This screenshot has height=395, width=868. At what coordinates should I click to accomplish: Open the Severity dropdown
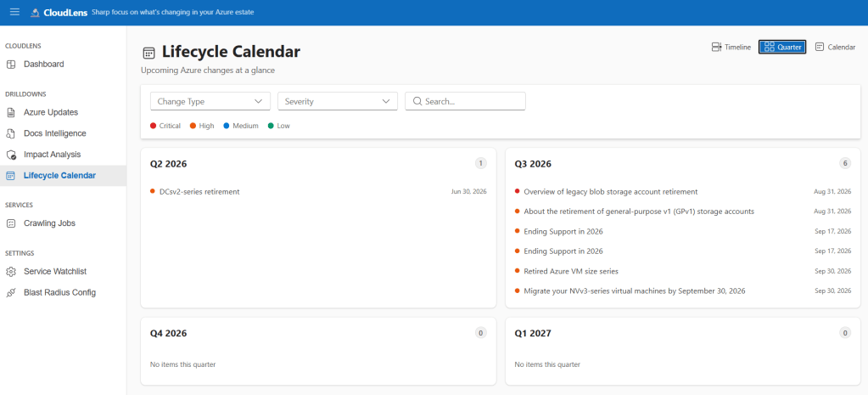click(338, 101)
